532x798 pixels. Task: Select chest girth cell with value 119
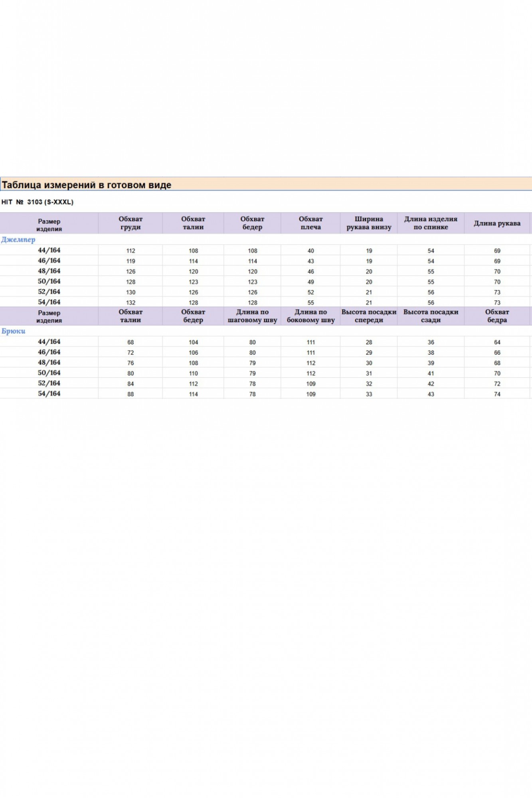(x=131, y=261)
